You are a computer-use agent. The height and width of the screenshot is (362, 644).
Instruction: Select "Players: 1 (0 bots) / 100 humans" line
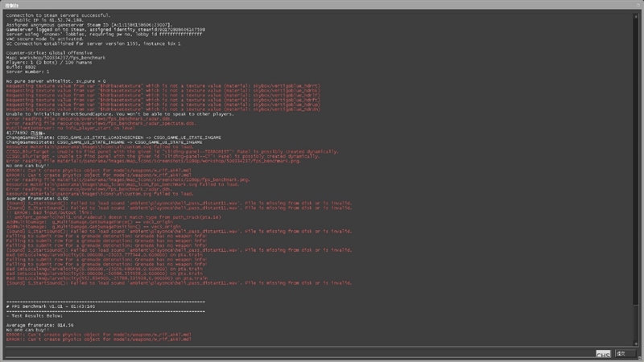[x=49, y=63]
